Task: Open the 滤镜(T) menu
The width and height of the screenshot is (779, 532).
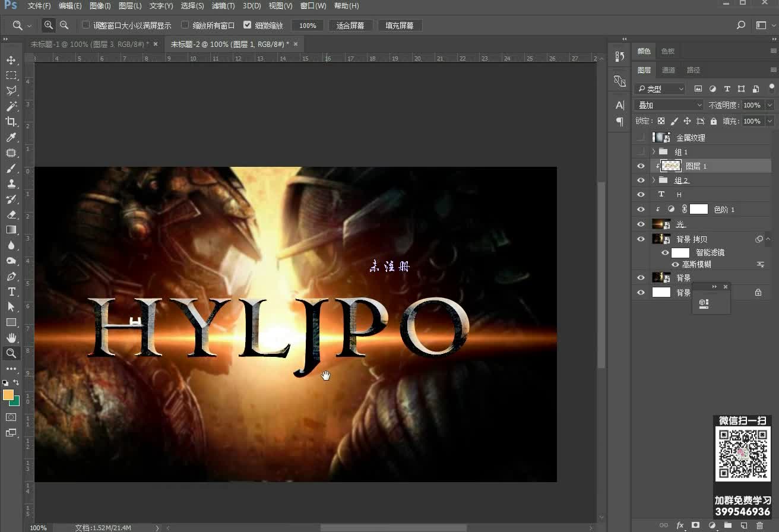Action: tap(223, 6)
